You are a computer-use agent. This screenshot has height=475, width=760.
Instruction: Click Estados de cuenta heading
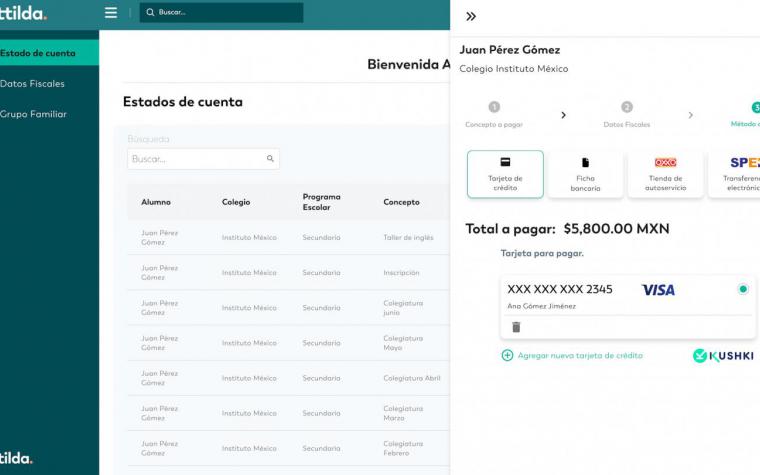pyautogui.click(x=183, y=102)
